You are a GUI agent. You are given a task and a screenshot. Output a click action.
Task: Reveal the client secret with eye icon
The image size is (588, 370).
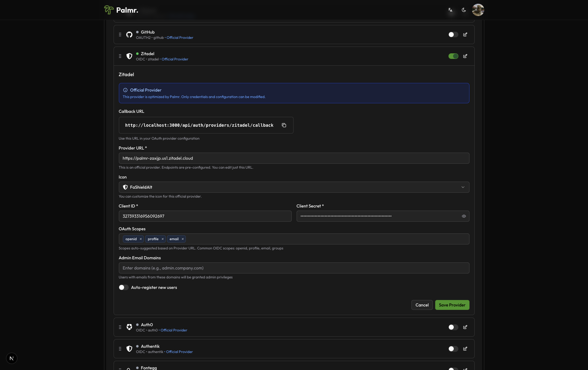coord(464,216)
